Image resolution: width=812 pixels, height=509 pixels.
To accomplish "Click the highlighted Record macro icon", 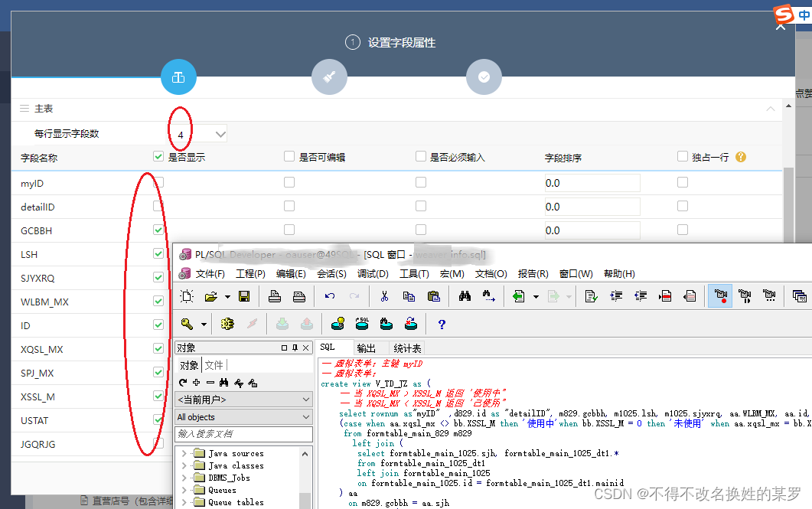I will coord(720,296).
